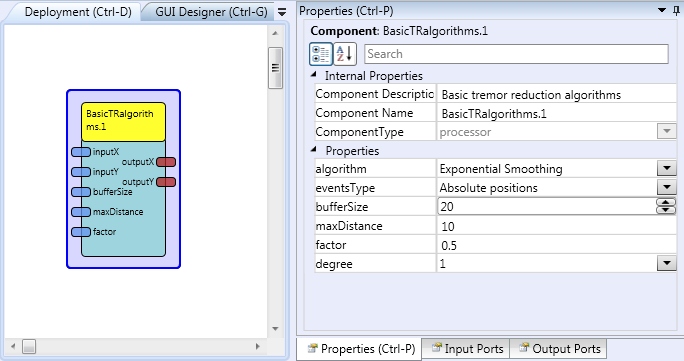Edit the factor value 0.5
Image resolution: width=684 pixels, height=361 pixels.
[x=556, y=245]
